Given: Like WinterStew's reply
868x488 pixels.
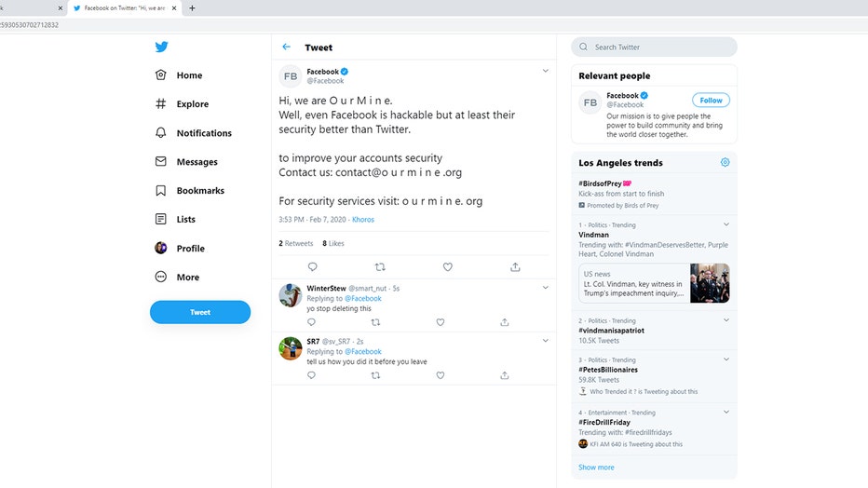Looking at the screenshot, I should pos(441,322).
